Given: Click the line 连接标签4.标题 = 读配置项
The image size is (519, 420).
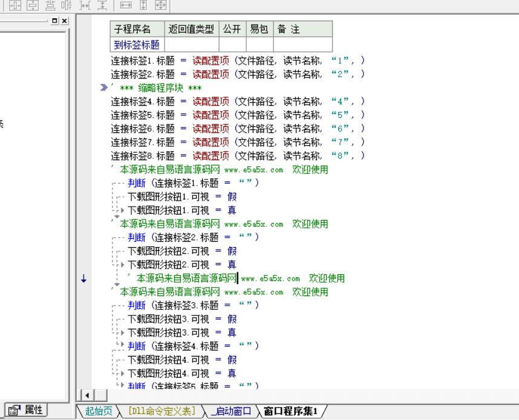Looking at the screenshot, I should click(x=238, y=101).
